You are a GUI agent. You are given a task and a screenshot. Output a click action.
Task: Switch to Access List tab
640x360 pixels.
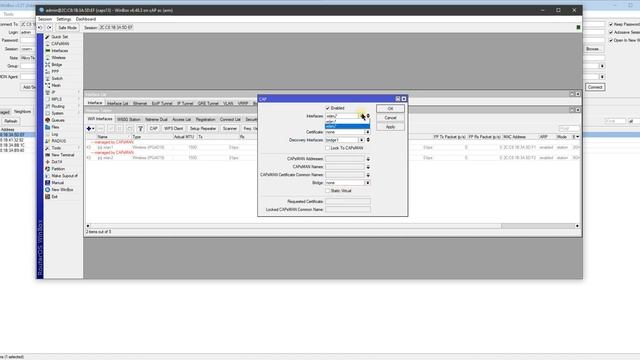point(182,120)
